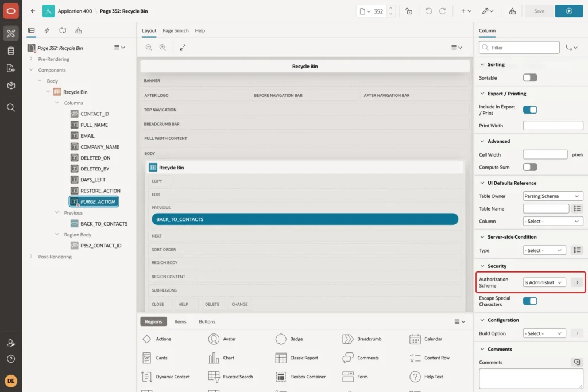
Task: Expand the layout editor to full screen
Action: (183, 47)
